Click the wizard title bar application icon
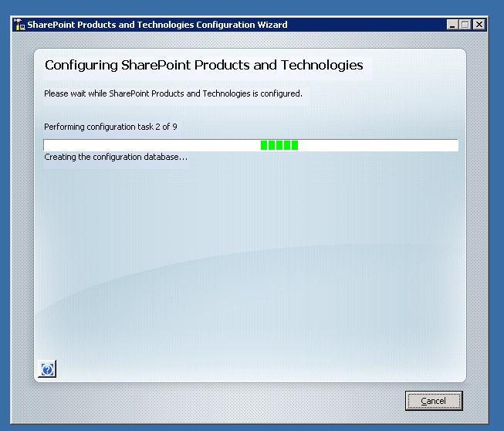 [x=19, y=25]
